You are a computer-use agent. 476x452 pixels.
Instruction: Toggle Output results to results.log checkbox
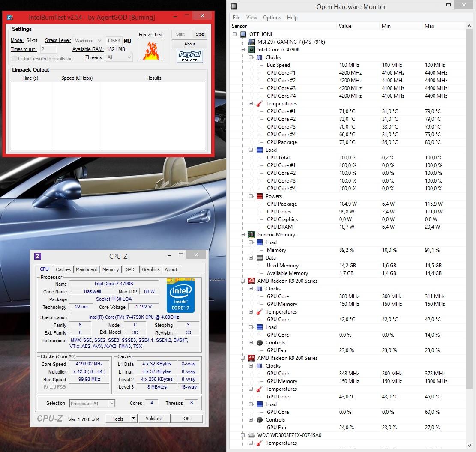tap(14, 59)
